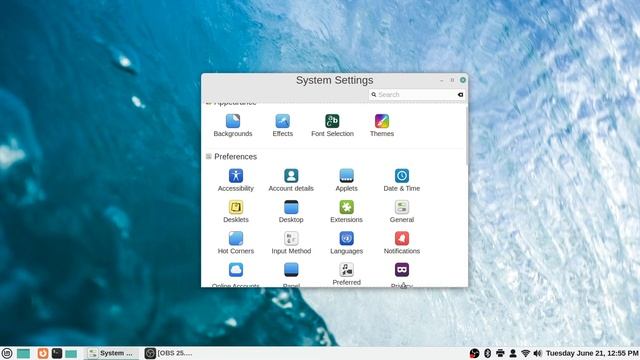The height and width of the screenshot is (360, 640).
Task: Open Account details preferences
Action: pyautogui.click(x=291, y=180)
